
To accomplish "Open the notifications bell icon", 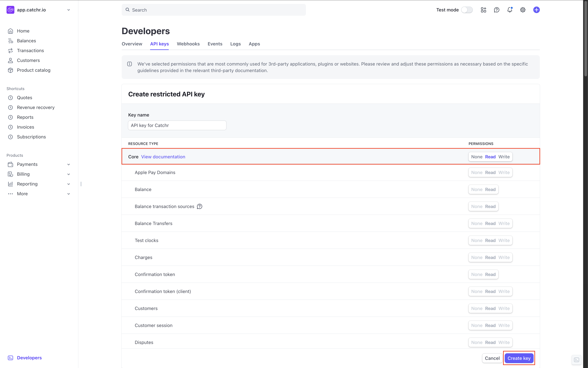I will click(510, 10).
